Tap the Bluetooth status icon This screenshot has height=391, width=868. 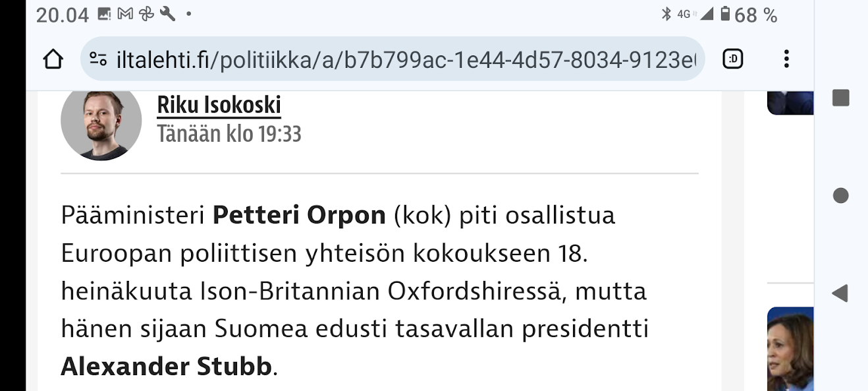(666, 15)
